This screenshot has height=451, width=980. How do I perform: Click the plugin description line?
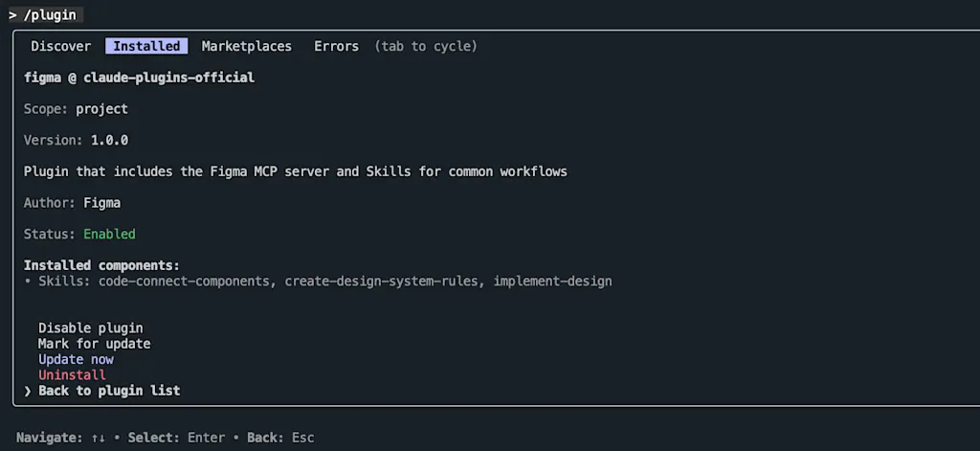[295, 171]
